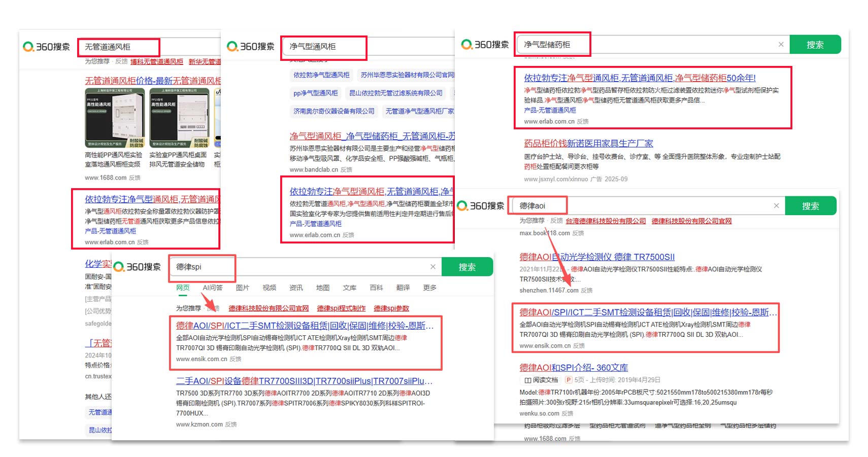Screen dimensions: 868x457
Task: Click the 德律spi程式制作 suggested search link
Action: tap(341, 308)
